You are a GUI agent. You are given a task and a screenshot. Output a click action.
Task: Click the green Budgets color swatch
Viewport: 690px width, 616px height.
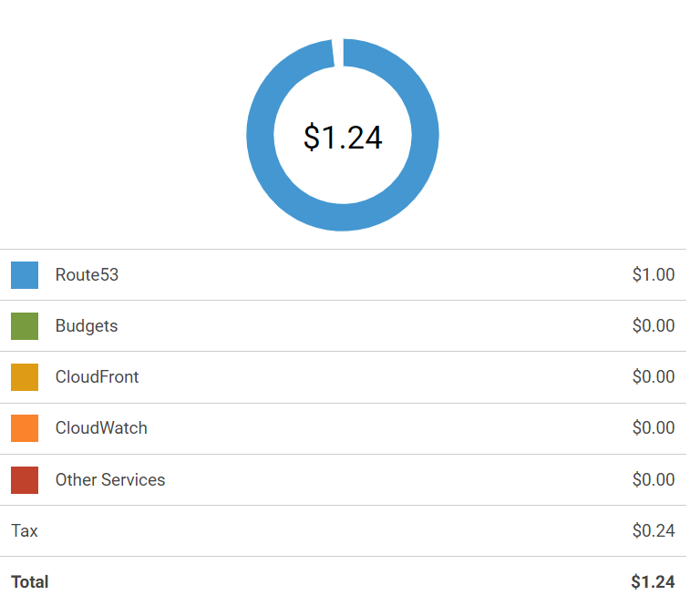25,326
